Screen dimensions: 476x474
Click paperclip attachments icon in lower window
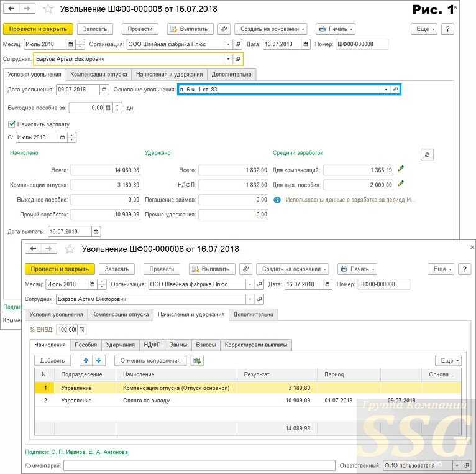click(x=245, y=269)
